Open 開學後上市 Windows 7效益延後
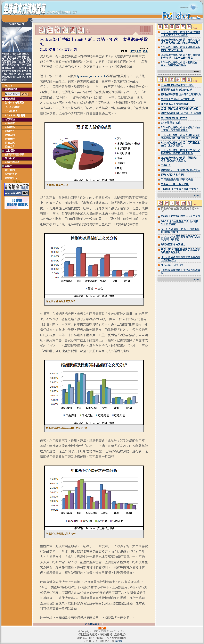This screenshot has height=644, width=204. 178,99
